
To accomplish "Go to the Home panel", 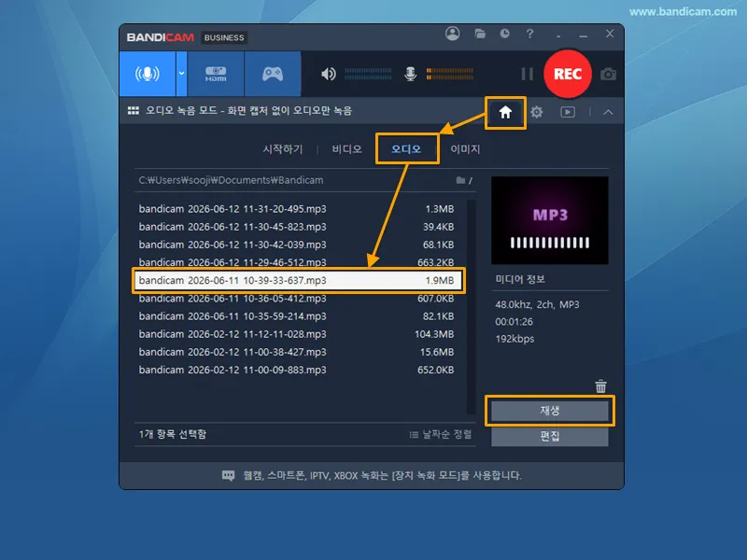I will (505, 112).
